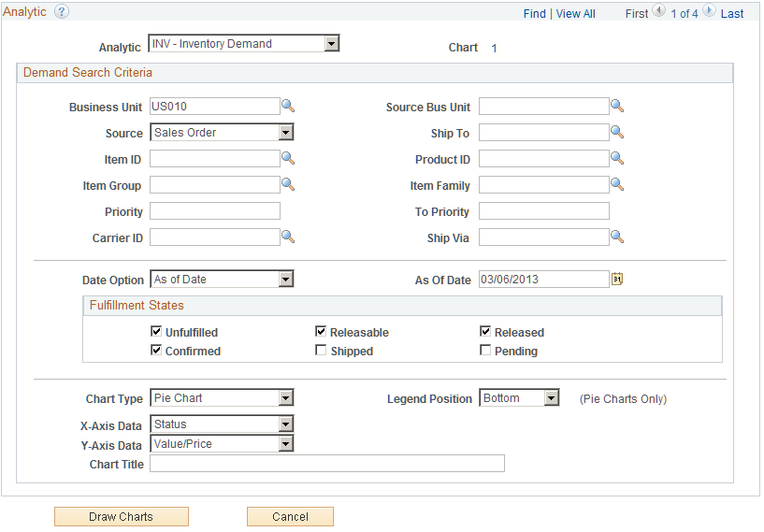Image resolution: width=764 pixels, height=532 pixels.
Task: Click the Ship Via input field
Action: pos(543,237)
